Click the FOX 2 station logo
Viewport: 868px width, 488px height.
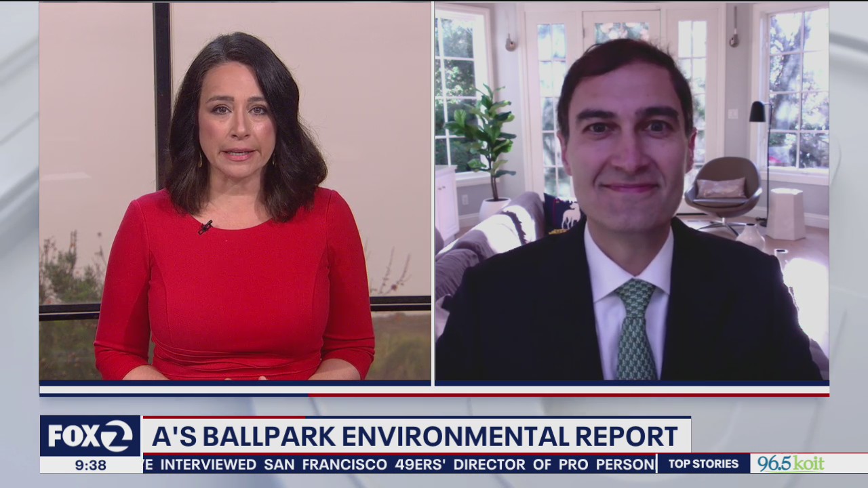tap(90, 436)
